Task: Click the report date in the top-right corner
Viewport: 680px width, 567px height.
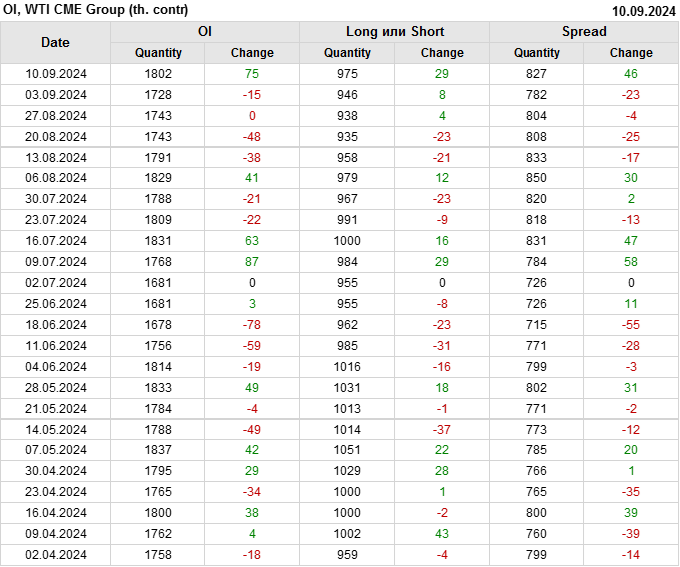Action: click(x=643, y=10)
